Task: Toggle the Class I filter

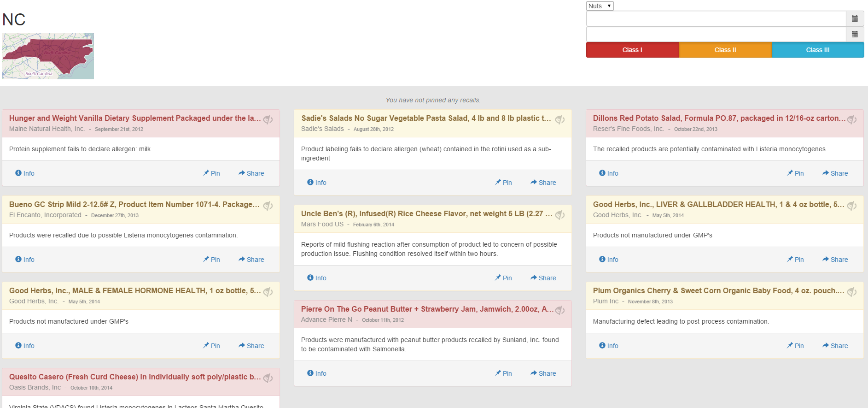Action: pyautogui.click(x=632, y=50)
